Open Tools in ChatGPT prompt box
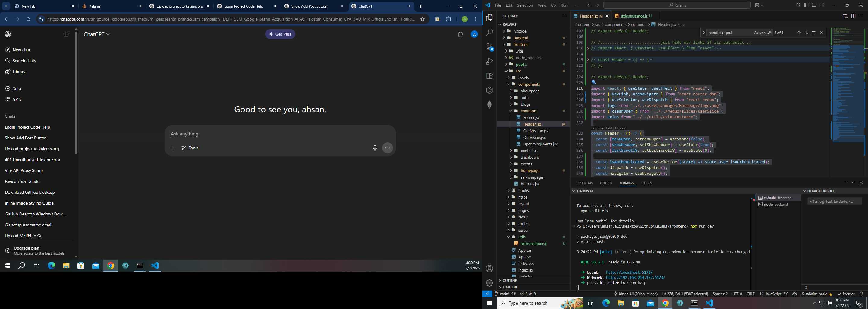868x309 pixels. [190, 148]
